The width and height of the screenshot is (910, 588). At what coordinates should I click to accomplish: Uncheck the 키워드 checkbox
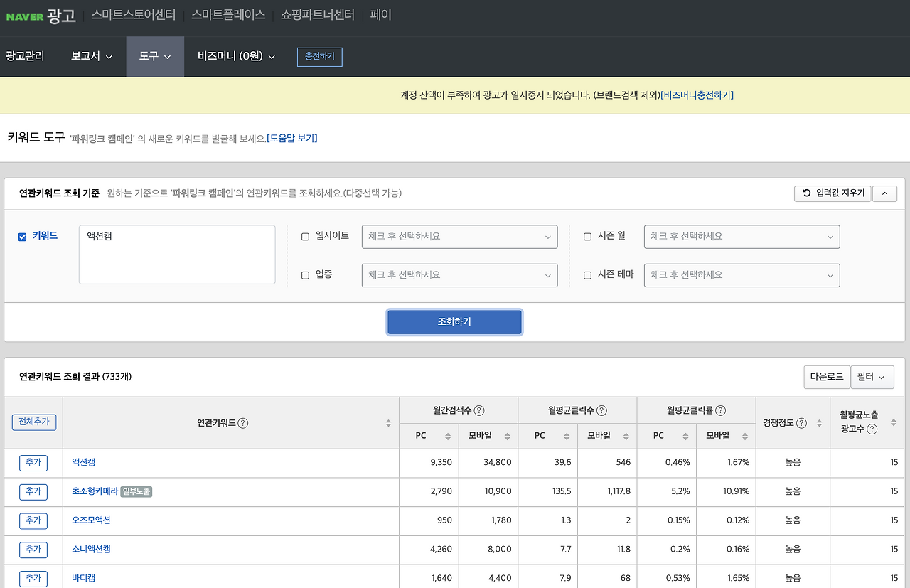tap(22, 237)
